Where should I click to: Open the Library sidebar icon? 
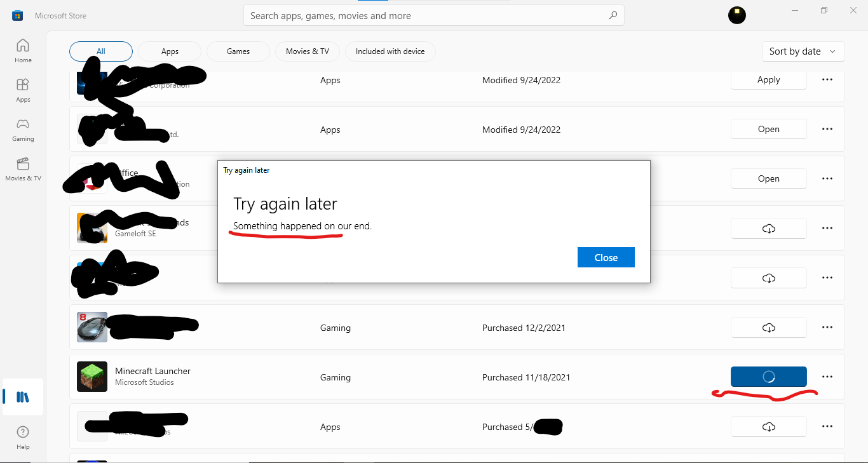point(23,398)
